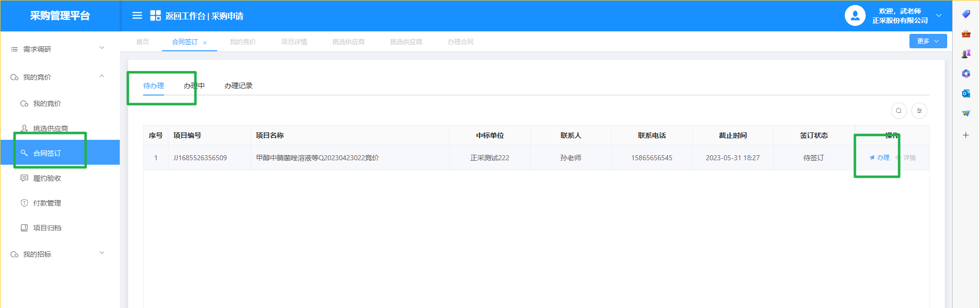Open the column settings filter icon
Viewport: 980px width, 308px height.
click(x=919, y=111)
